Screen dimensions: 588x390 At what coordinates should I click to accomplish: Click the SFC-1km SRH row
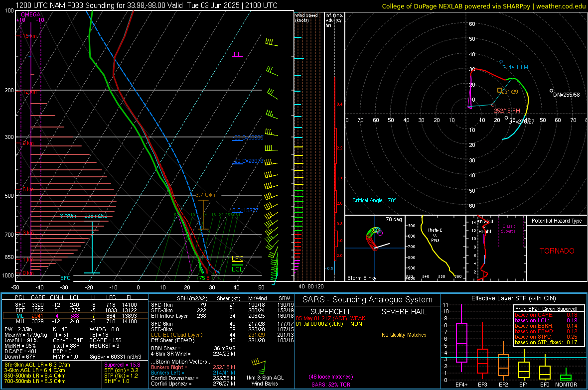(x=222, y=305)
